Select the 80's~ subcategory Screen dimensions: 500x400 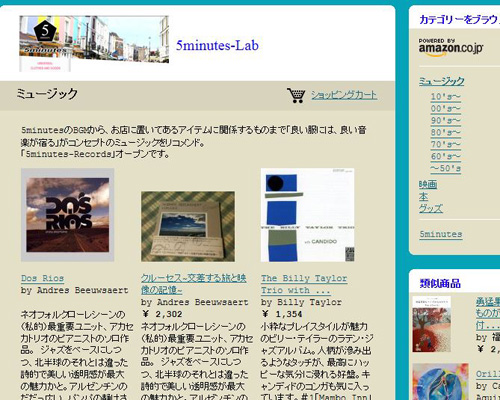(446, 133)
